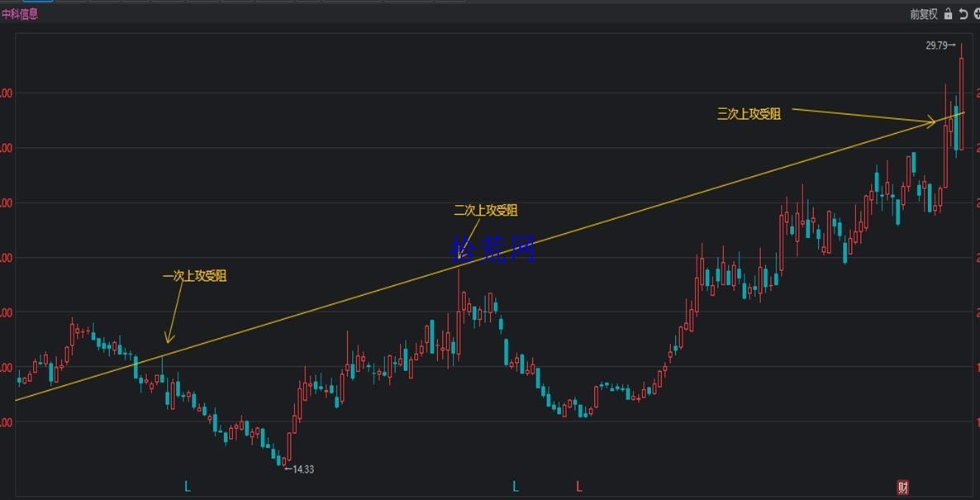Select the cyan L marker beside the red L
Viewport: 980px width, 500px height.
coord(516,486)
